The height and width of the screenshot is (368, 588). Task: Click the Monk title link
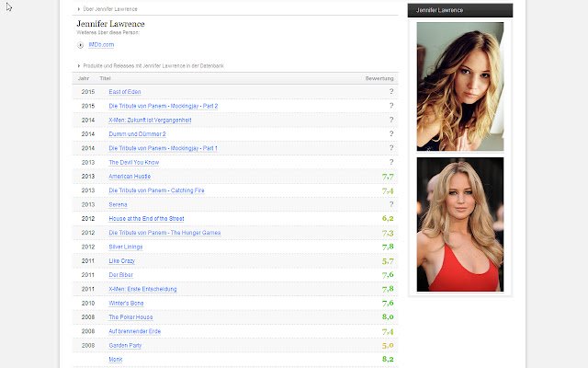[116, 360]
